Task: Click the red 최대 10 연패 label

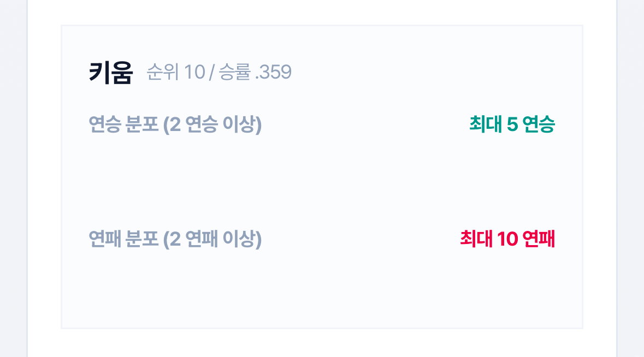Action: (x=507, y=239)
